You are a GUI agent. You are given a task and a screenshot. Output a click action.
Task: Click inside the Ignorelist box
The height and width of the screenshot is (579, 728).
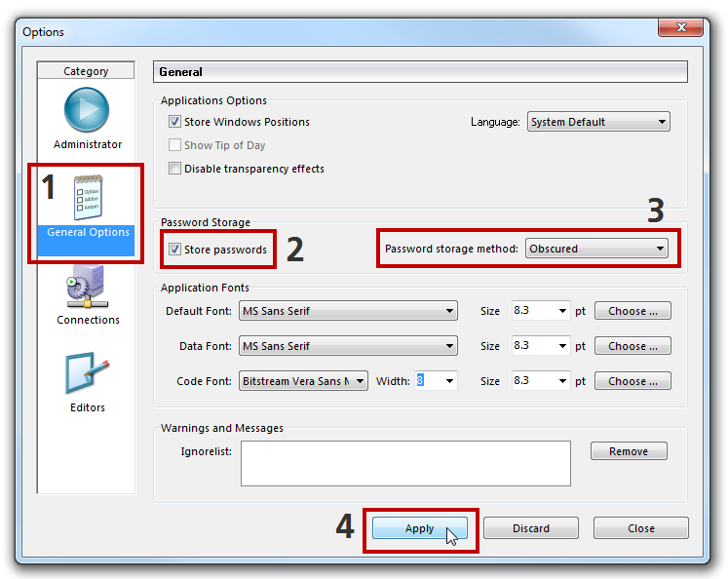tap(405, 463)
